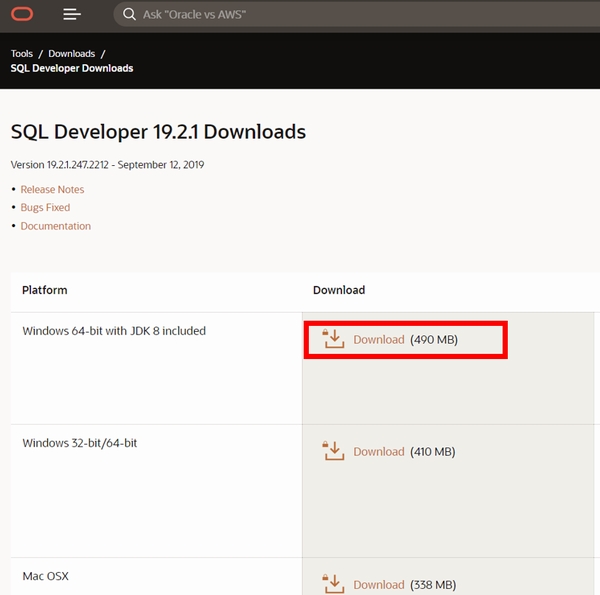
Task: Open Documentation link
Action: pos(56,226)
